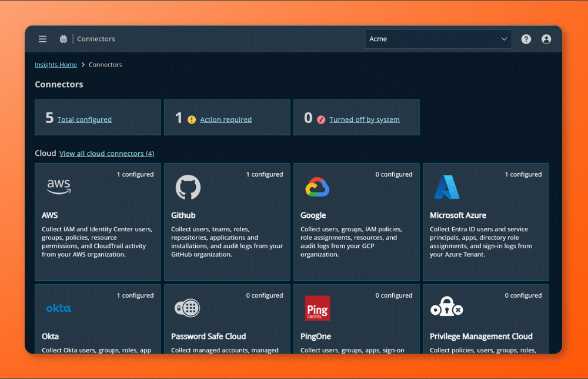Click the Google Cloud logo

click(x=318, y=187)
